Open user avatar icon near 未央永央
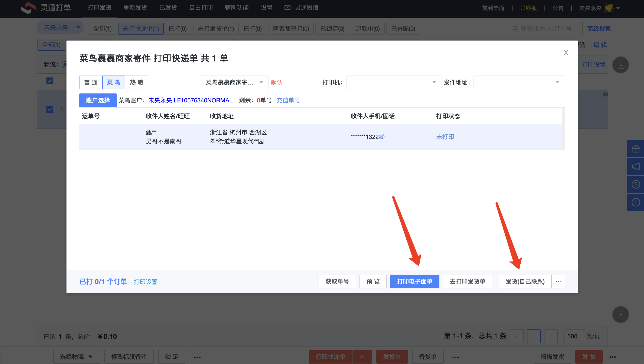Screen dimensions: 644x364 [609, 8]
